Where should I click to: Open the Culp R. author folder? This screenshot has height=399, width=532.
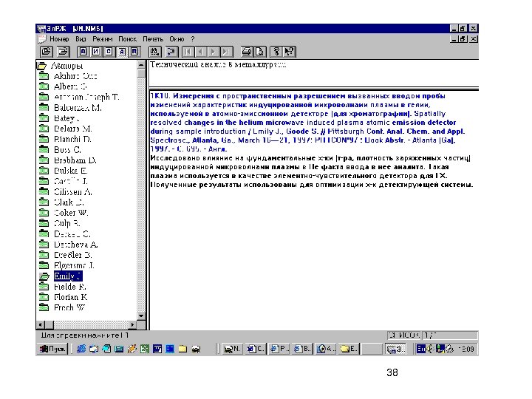click(66, 223)
